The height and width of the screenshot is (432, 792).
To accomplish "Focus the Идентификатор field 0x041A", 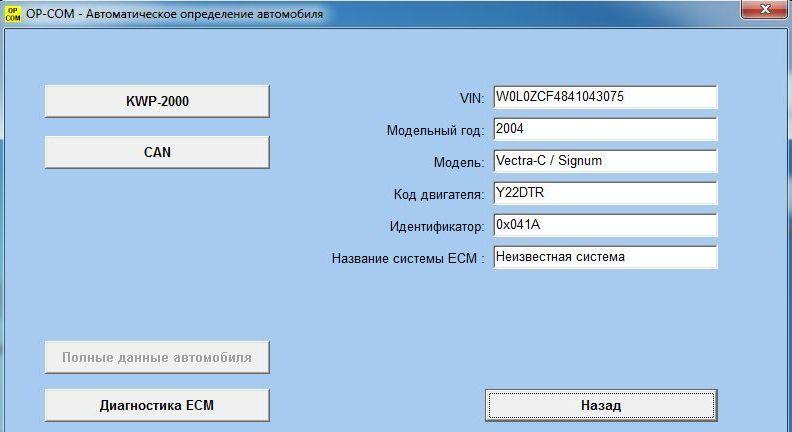I will [x=605, y=225].
